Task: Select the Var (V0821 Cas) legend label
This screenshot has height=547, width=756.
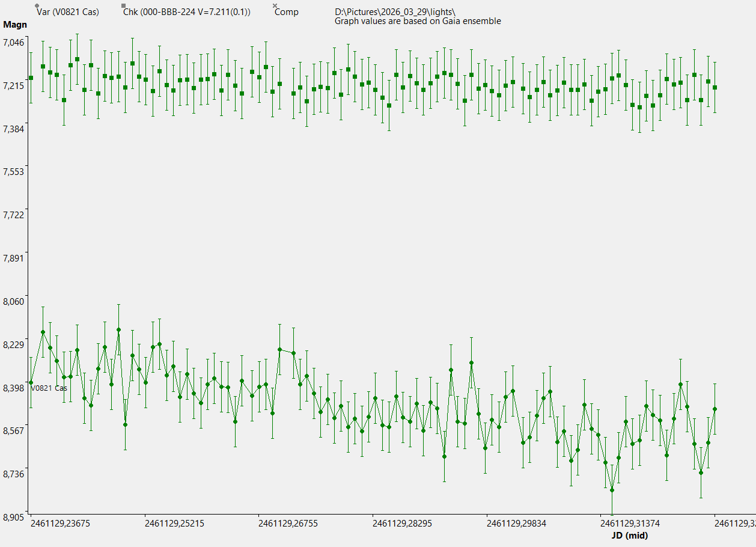Action: [x=67, y=12]
